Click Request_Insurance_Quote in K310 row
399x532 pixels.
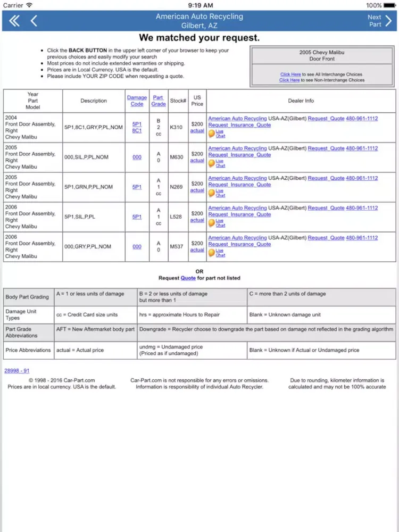coord(239,125)
